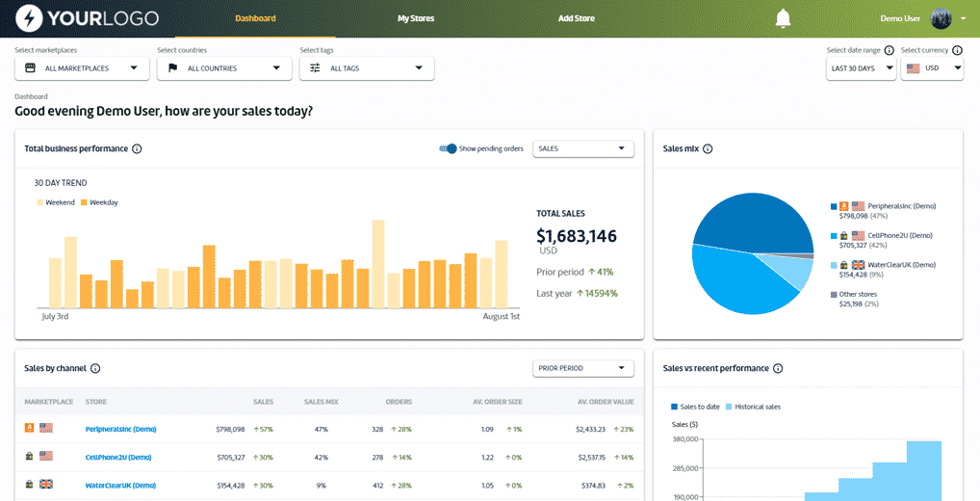This screenshot has width=980, height=501.
Task: Expand the Demo User account menu arrow
Action: 963,18
